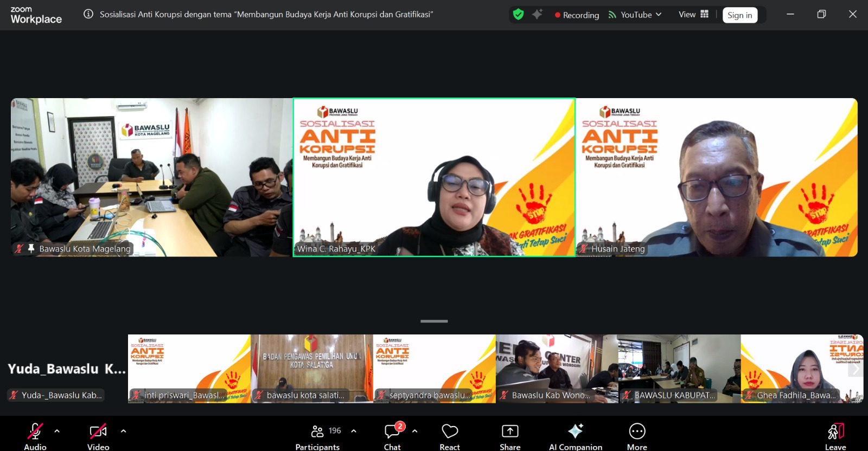
Task: Click muted mic icon on Husain Jateng
Action: tap(584, 249)
